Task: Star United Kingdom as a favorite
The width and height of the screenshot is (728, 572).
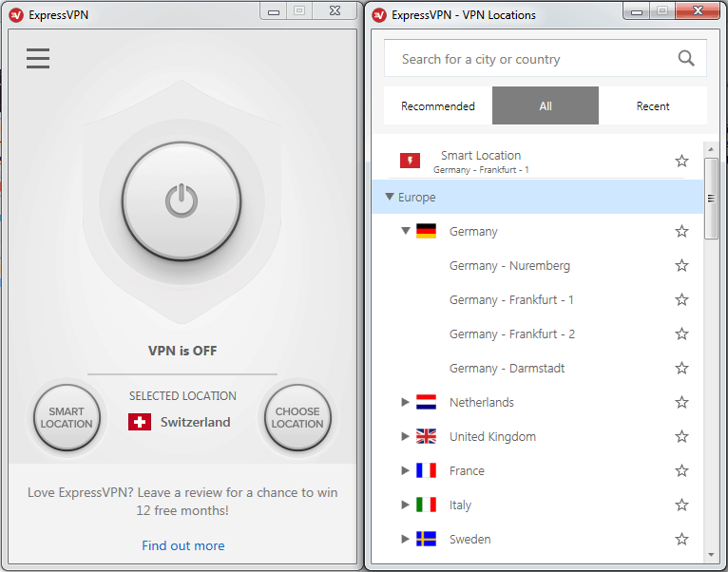Action: 681,436
